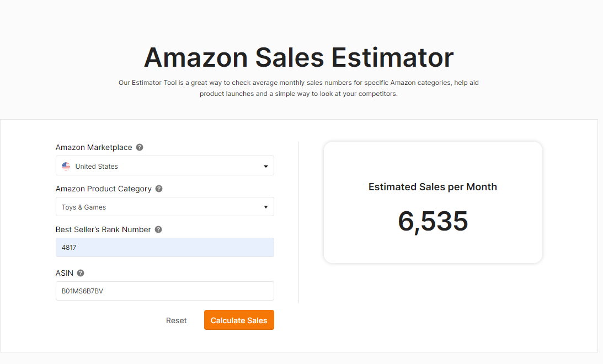Open the United States marketplace selector

(164, 165)
